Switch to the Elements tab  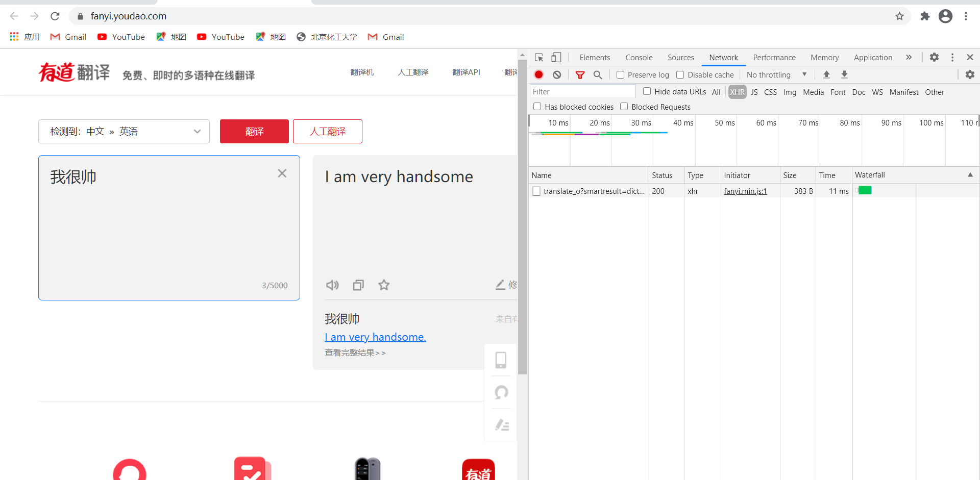[x=595, y=57]
